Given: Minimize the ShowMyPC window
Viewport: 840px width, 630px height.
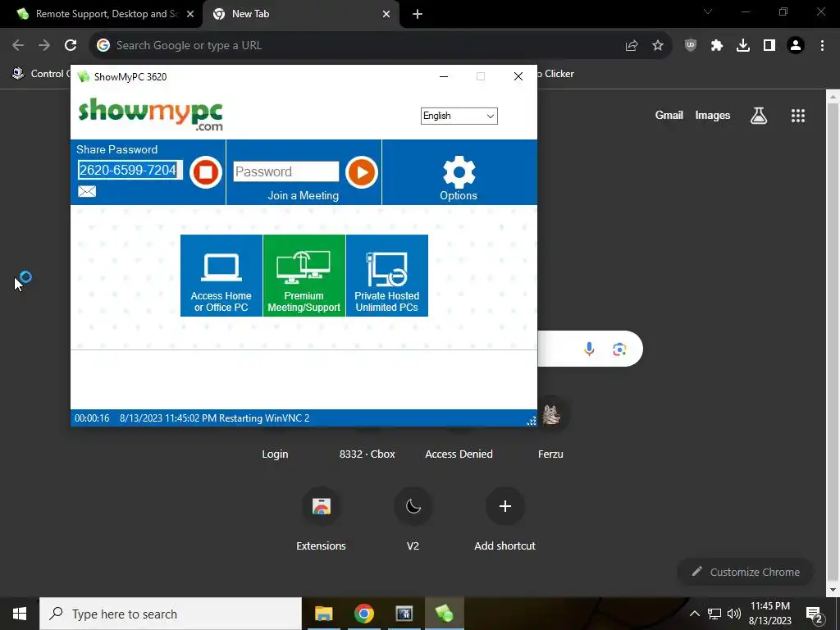Looking at the screenshot, I should 444,76.
